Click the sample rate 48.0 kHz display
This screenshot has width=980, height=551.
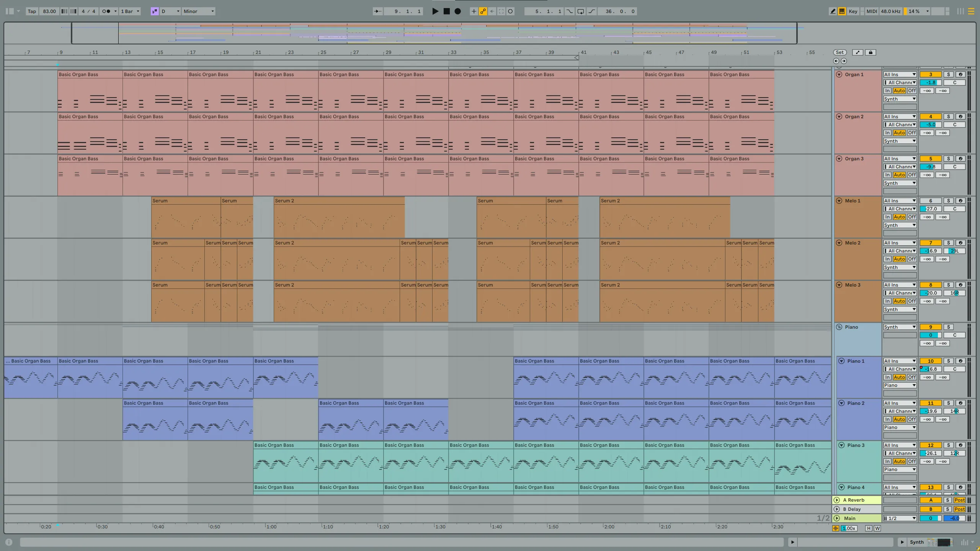[x=890, y=11]
